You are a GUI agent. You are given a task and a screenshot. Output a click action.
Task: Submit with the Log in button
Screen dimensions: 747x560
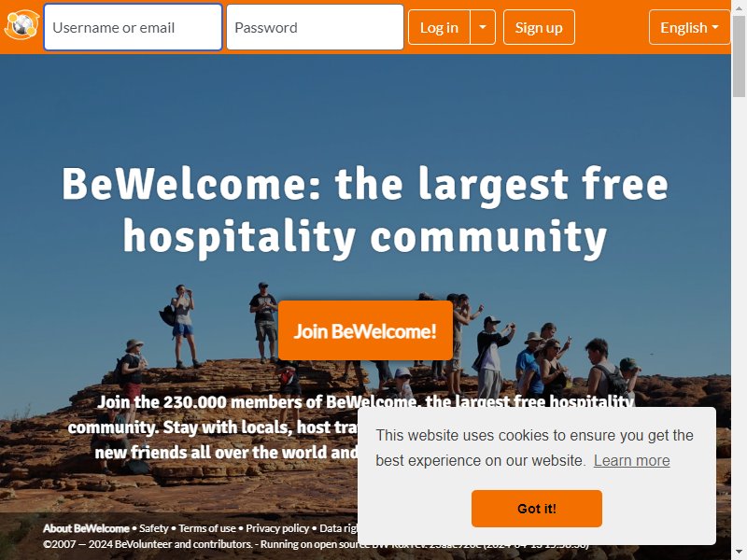pyautogui.click(x=439, y=27)
